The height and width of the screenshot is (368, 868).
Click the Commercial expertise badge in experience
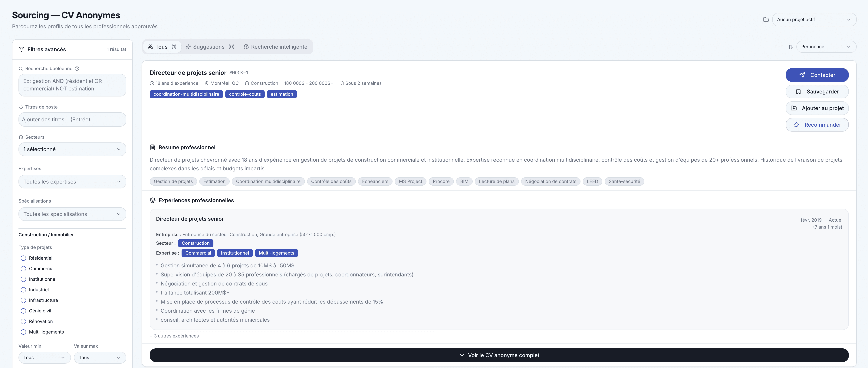point(198,253)
